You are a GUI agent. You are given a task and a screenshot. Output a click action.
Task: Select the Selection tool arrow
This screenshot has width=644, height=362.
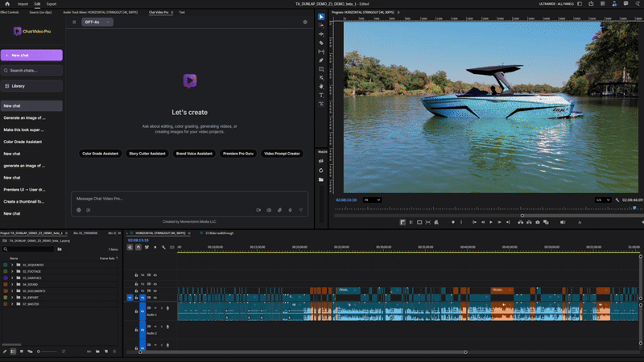point(321,17)
